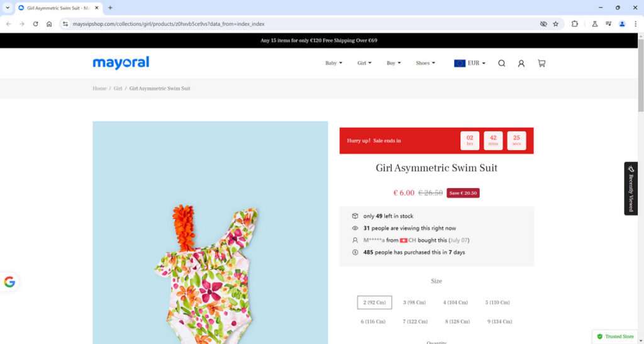Click the Save € 20.50 badge
Viewport: 644px width, 344px height.
pyautogui.click(x=463, y=193)
